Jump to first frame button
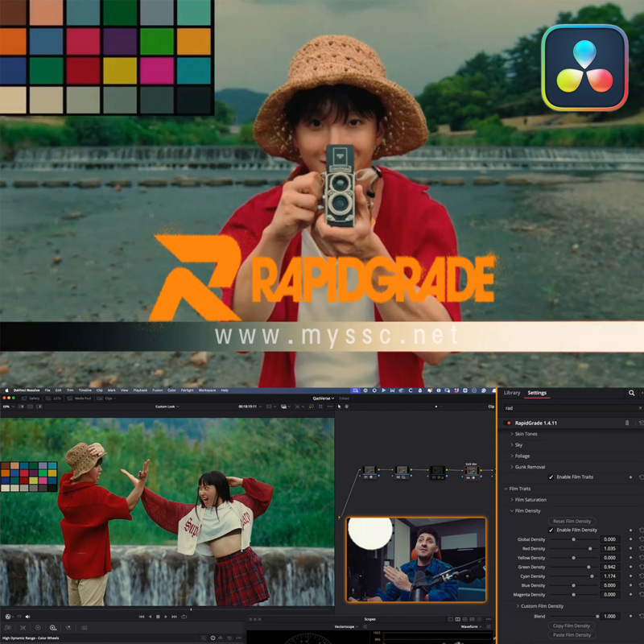644x644 pixels. pyautogui.click(x=142, y=617)
